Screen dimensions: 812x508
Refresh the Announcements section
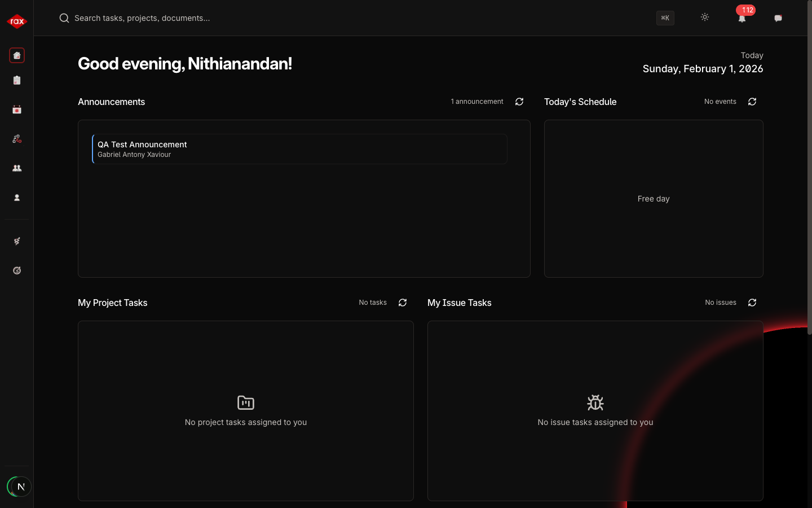[x=519, y=102]
